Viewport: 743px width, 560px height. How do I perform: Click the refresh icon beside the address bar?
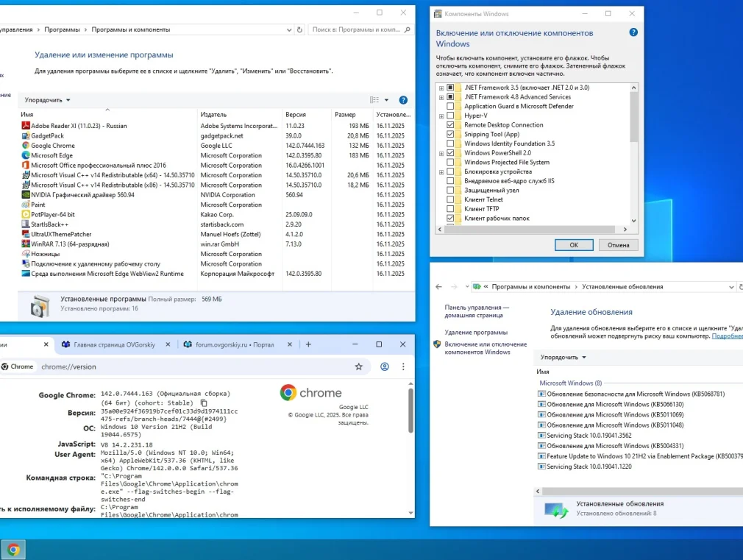[x=299, y=29]
